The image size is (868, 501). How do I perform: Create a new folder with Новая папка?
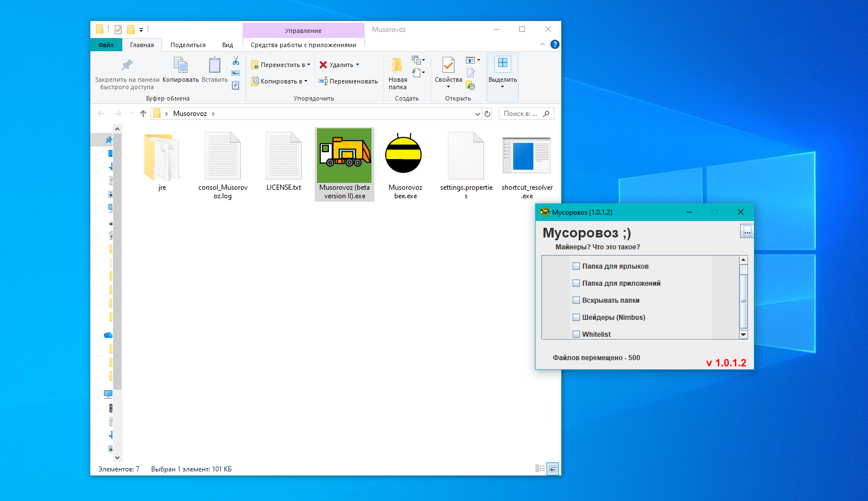pos(398,72)
